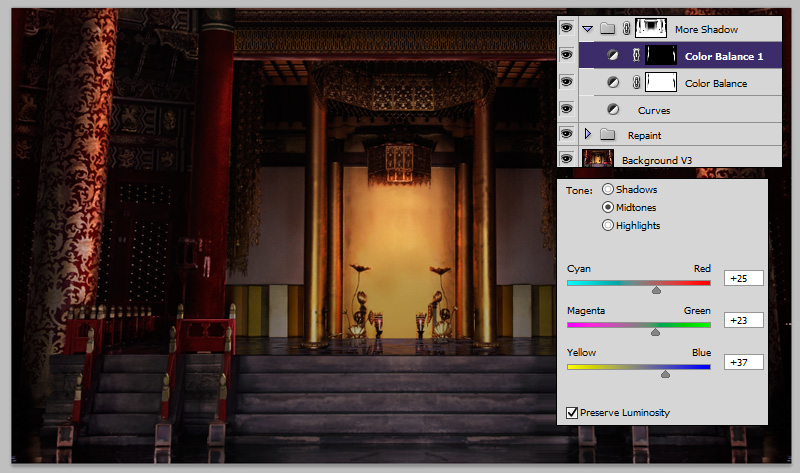Toggle visibility of Color Balance 1 layer
Image resolution: width=800 pixels, height=473 pixels.
[566, 55]
